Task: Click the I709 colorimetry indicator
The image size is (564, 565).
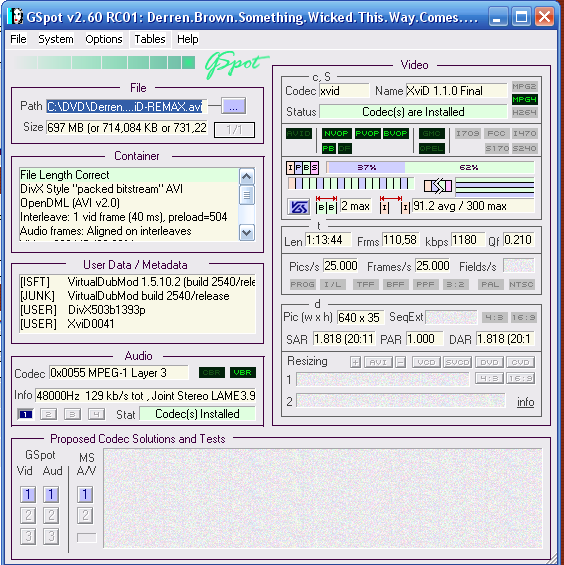Action: (467, 133)
